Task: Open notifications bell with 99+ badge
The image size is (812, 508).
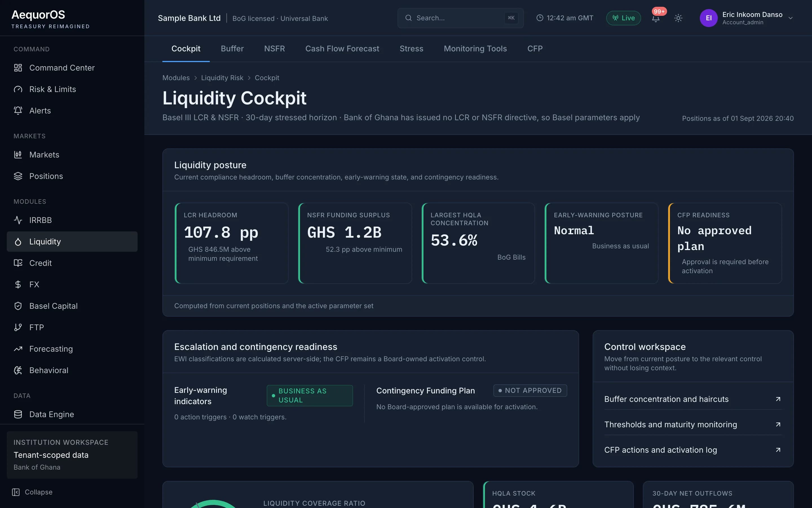Action: pos(656,18)
